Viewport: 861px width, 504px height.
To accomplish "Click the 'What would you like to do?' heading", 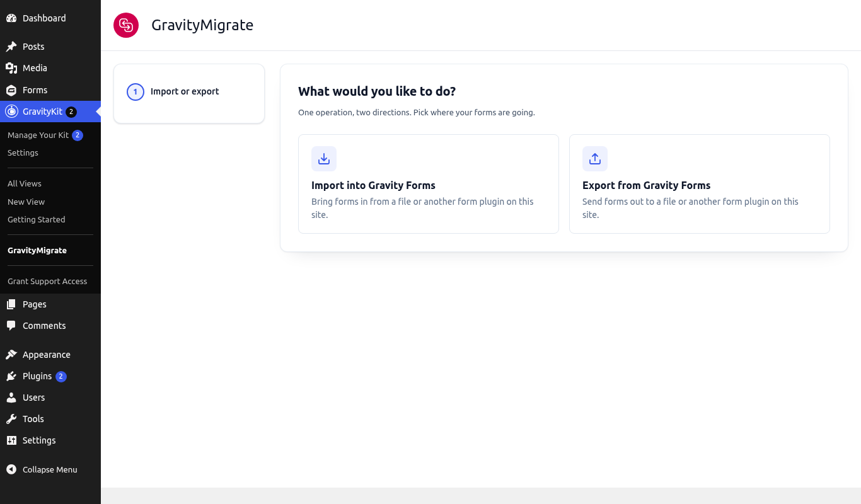I will [x=377, y=91].
